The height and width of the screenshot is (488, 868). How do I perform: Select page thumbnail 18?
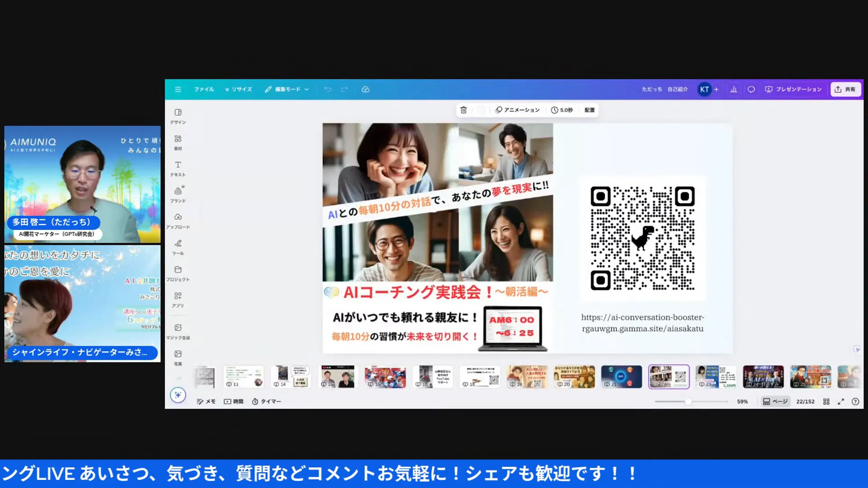pos(480,377)
